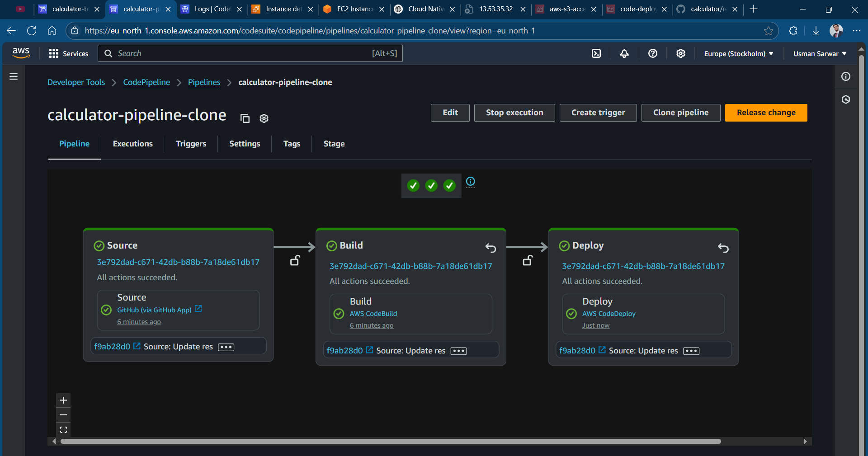The image size is (868, 456).
Task: Click the scrollbar right arrow
Action: pos(805,442)
